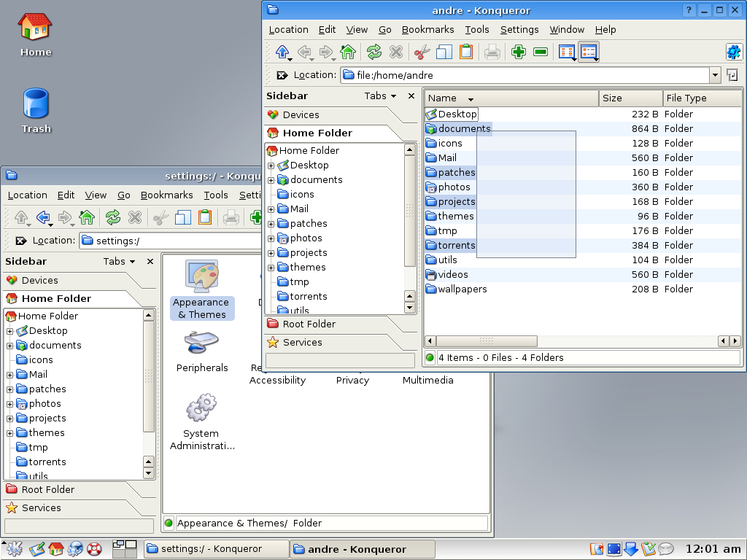This screenshot has height=560, width=747.
Task: Click Paste clipboard in andre Konqueror toolbar
Action: click(466, 52)
